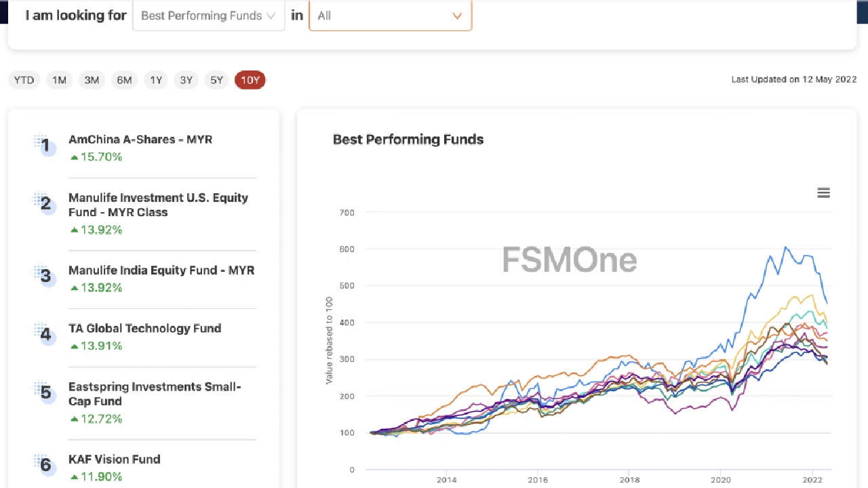This screenshot has height=488, width=868.
Task: Open KAF Vision Fund link
Action: [x=114, y=459]
